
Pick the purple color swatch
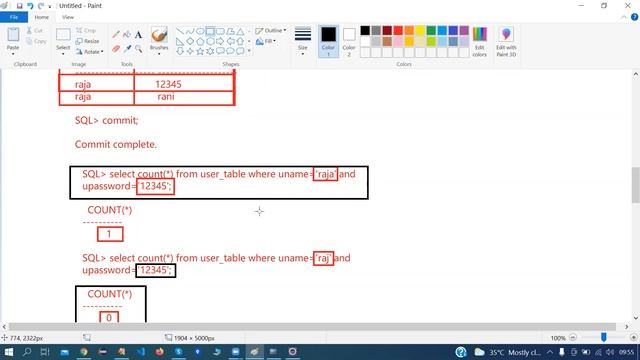tap(464, 30)
